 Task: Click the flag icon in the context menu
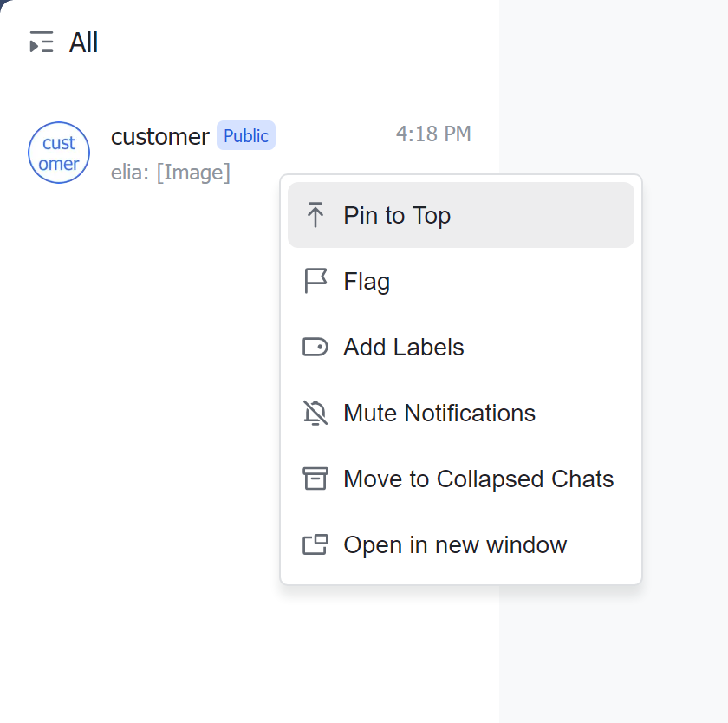315,281
